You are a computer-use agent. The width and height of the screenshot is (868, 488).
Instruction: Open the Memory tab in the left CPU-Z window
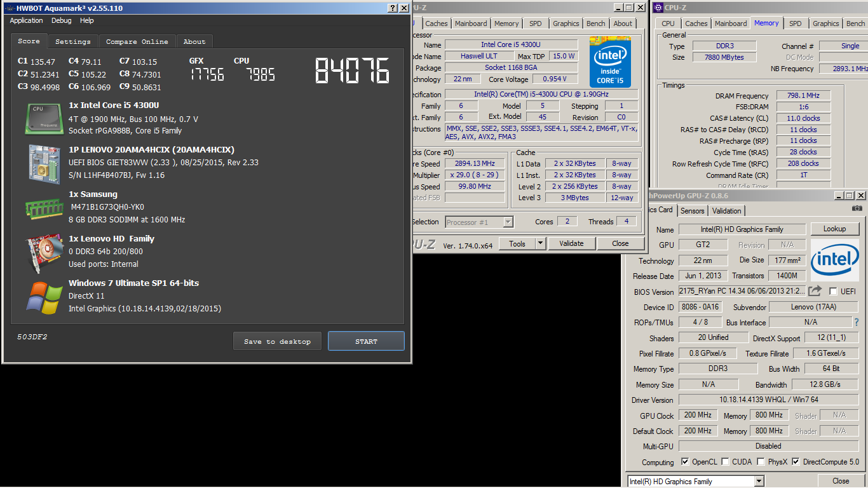[506, 24]
